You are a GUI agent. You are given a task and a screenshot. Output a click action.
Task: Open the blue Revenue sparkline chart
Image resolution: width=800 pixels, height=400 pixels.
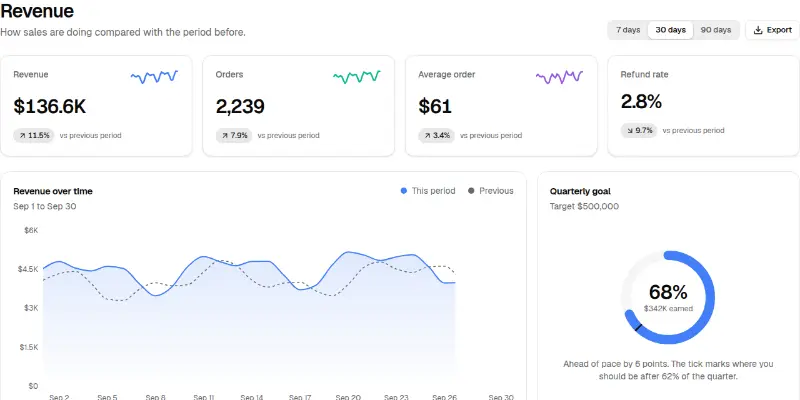coord(154,77)
